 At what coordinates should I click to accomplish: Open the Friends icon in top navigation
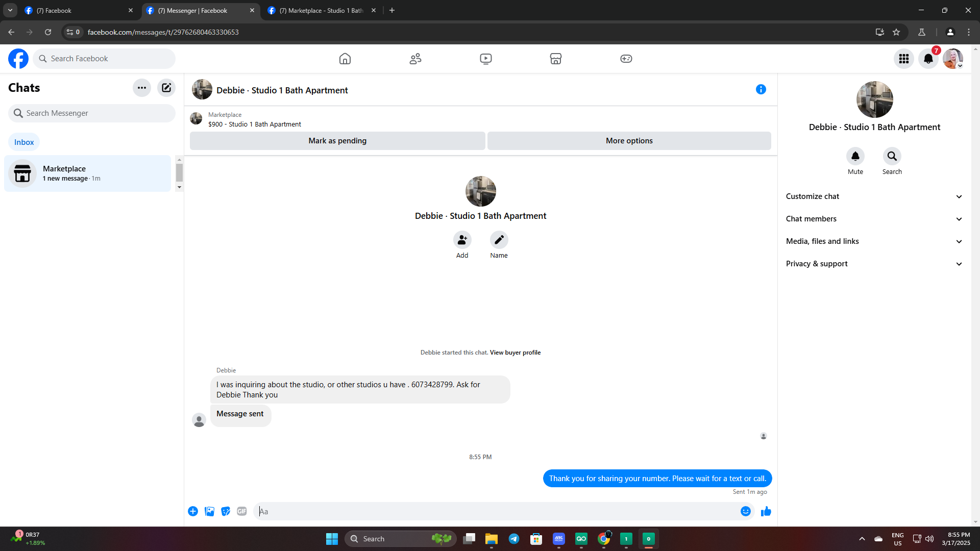pos(415,59)
